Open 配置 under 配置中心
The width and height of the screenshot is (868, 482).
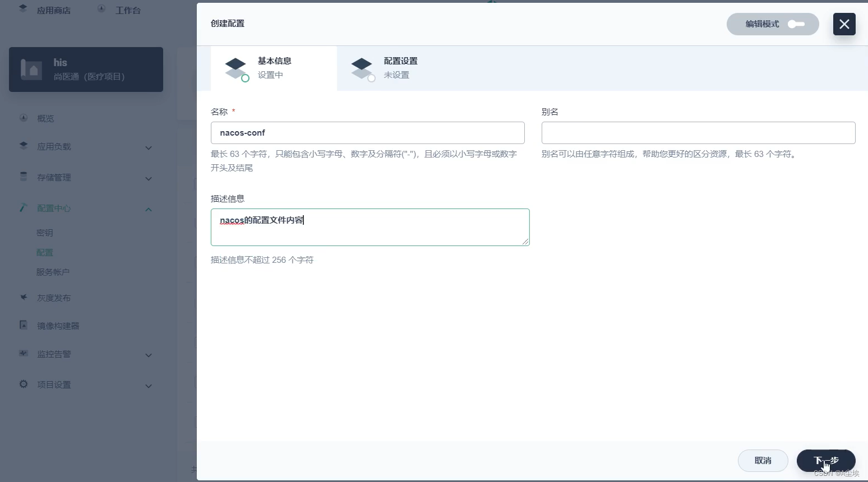click(45, 253)
